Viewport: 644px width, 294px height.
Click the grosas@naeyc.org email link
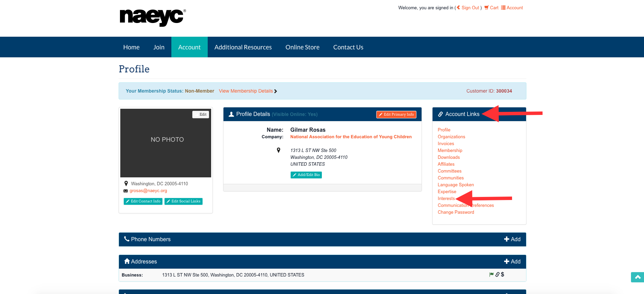click(x=148, y=191)
